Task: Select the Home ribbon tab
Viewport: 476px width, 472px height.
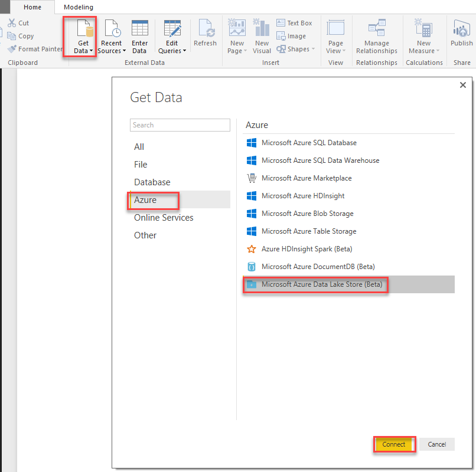Action: click(32, 7)
